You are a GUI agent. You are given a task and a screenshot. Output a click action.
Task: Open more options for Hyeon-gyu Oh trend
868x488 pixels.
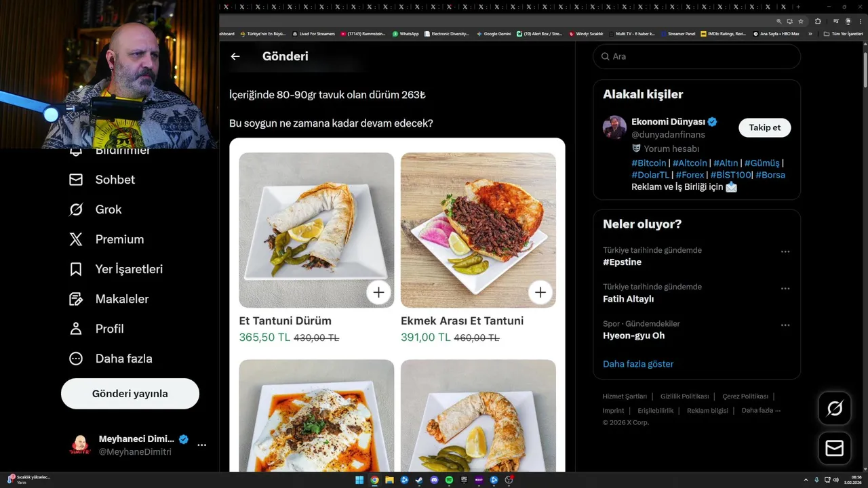pos(785,325)
